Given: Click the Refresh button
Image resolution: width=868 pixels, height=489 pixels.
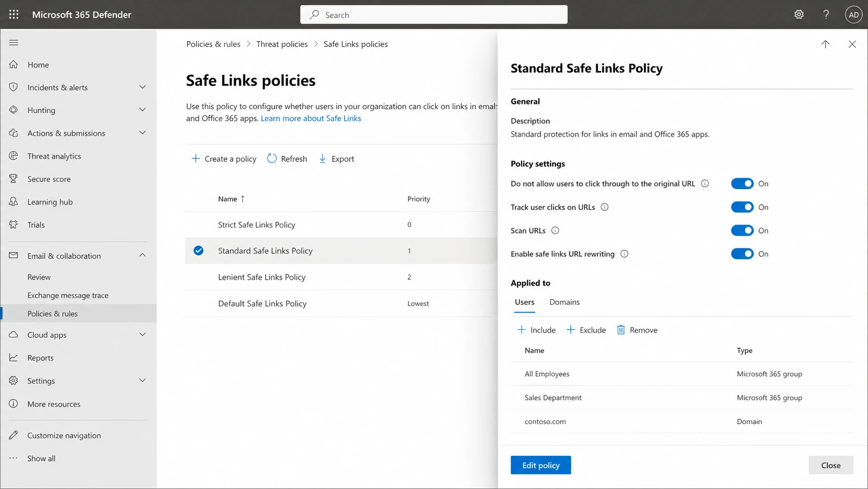Looking at the screenshot, I should 287,158.
